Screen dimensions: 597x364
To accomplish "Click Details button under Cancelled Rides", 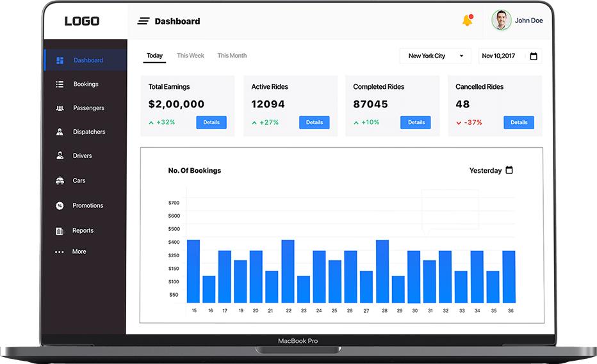I will pos(518,122).
